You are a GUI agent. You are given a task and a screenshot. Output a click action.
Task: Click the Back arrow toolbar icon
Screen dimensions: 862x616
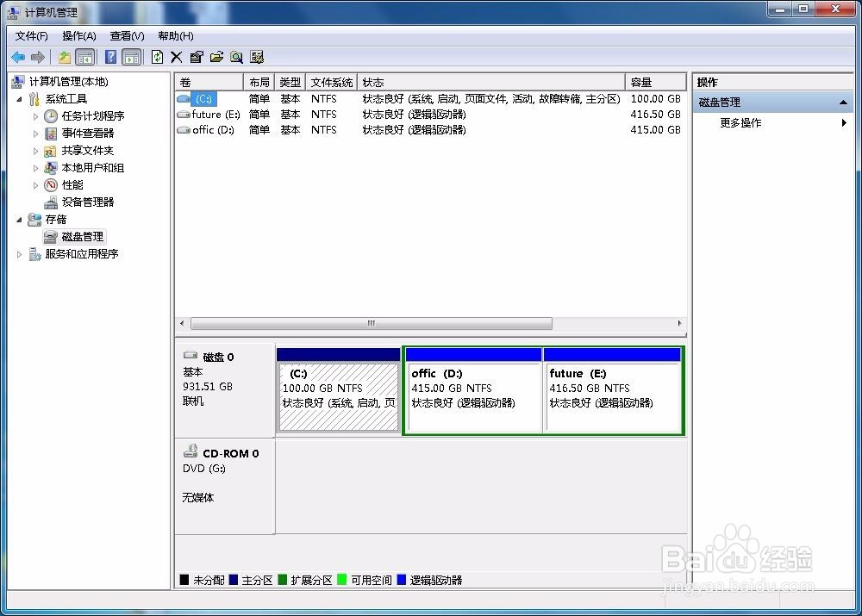coord(18,57)
